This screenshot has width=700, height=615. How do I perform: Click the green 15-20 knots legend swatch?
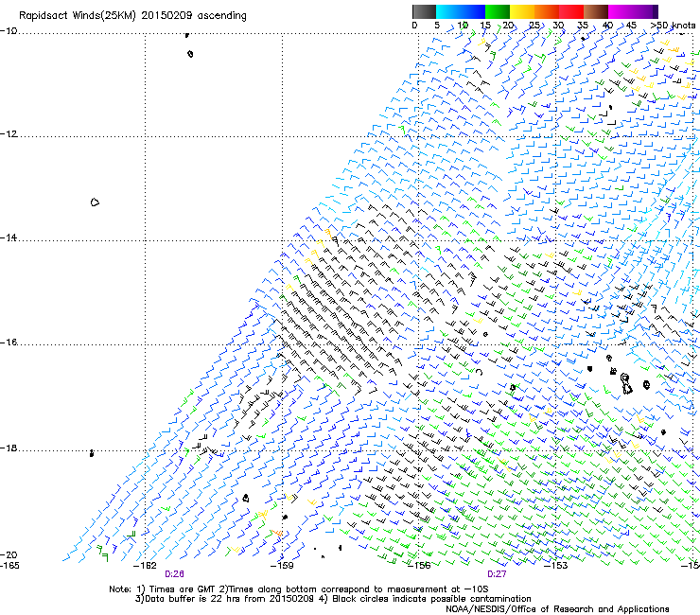498,11
